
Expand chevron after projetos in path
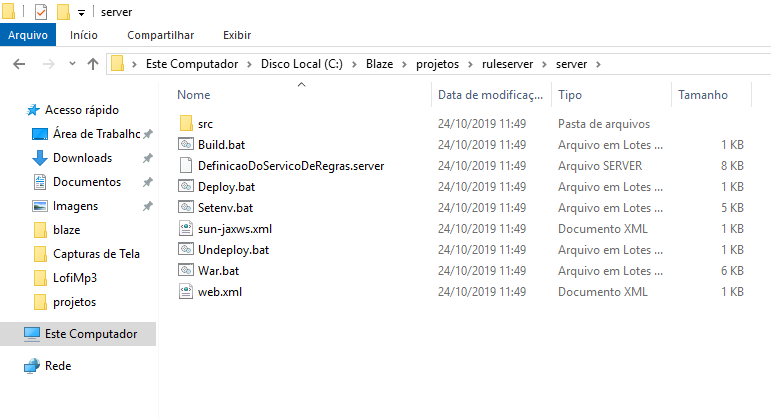470,64
